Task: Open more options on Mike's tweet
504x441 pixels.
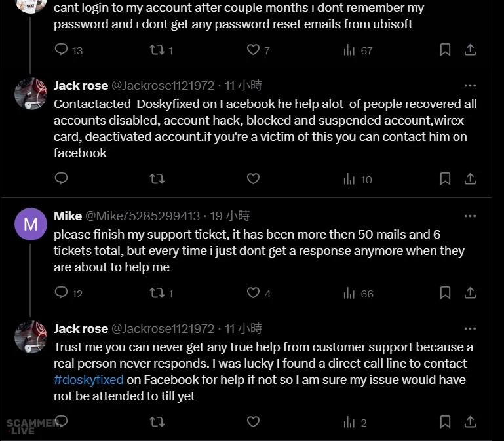Action: pyautogui.click(x=470, y=216)
